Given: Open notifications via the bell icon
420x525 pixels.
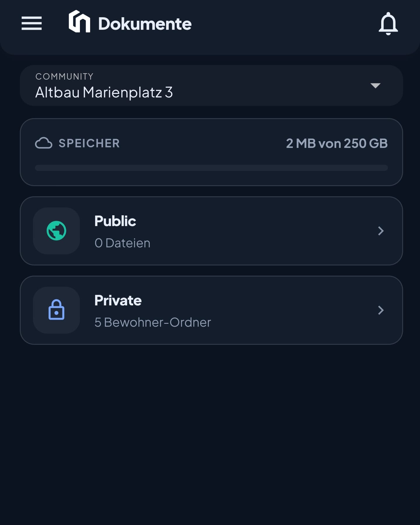Looking at the screenshot, I should 388,24.
